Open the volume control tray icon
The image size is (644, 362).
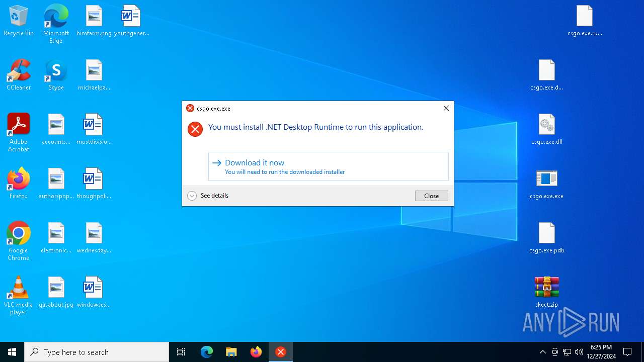coord(579,352)
